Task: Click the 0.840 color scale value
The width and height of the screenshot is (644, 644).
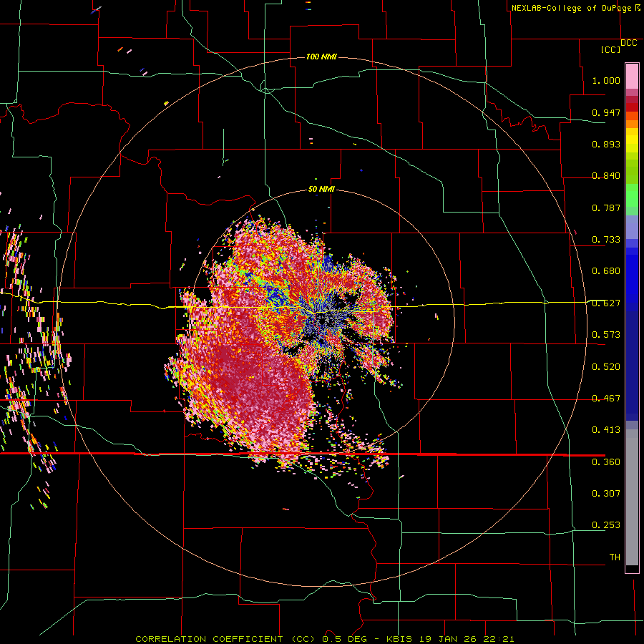Action: click(606, 176)
